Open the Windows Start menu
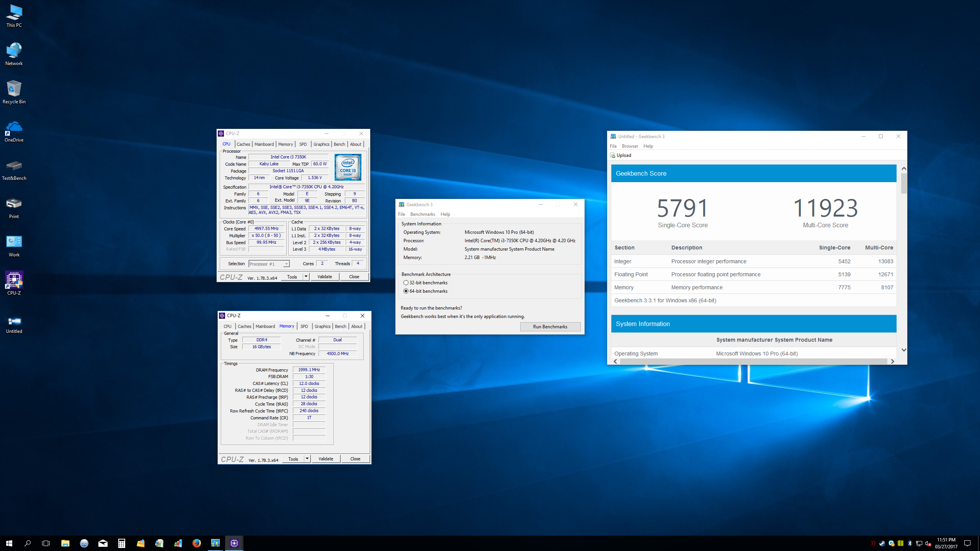This screenshot has width=980, height=551. [9, 543]
